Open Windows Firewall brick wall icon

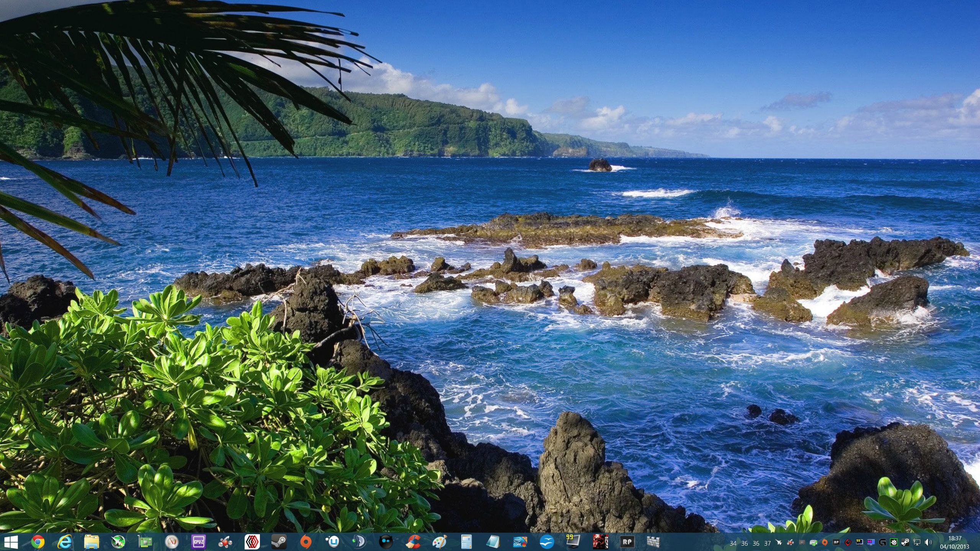(x=654, y=542)
